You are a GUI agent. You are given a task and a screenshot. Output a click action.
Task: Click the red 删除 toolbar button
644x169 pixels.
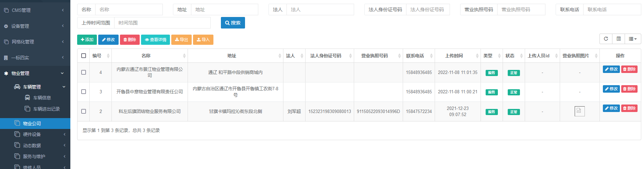129,40
